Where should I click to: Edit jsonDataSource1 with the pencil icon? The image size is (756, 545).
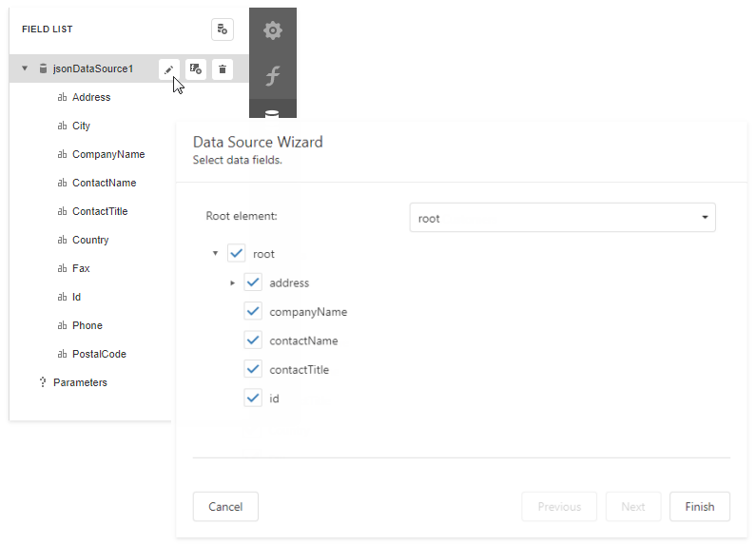click(168, 69)
